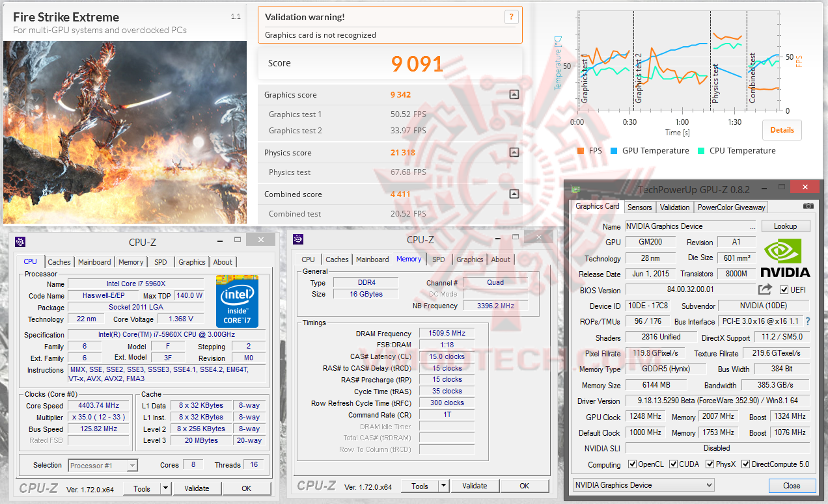The image size is (828, 504).
Task: Click the Driver Version field in GPU-Z
Action: (x=717, y=401)
